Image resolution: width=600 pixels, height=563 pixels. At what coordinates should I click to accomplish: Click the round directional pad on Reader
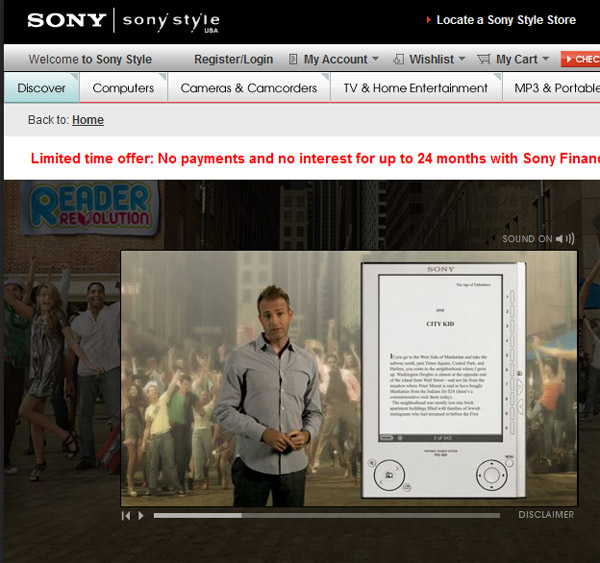point(492,475)
